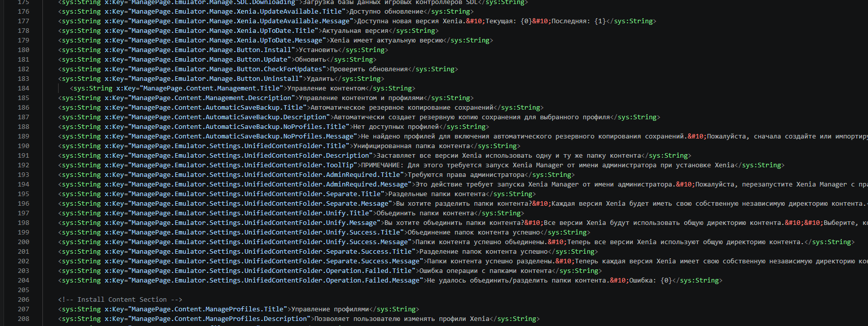Click the value "Обновить" on line 181

pos(311,59)
